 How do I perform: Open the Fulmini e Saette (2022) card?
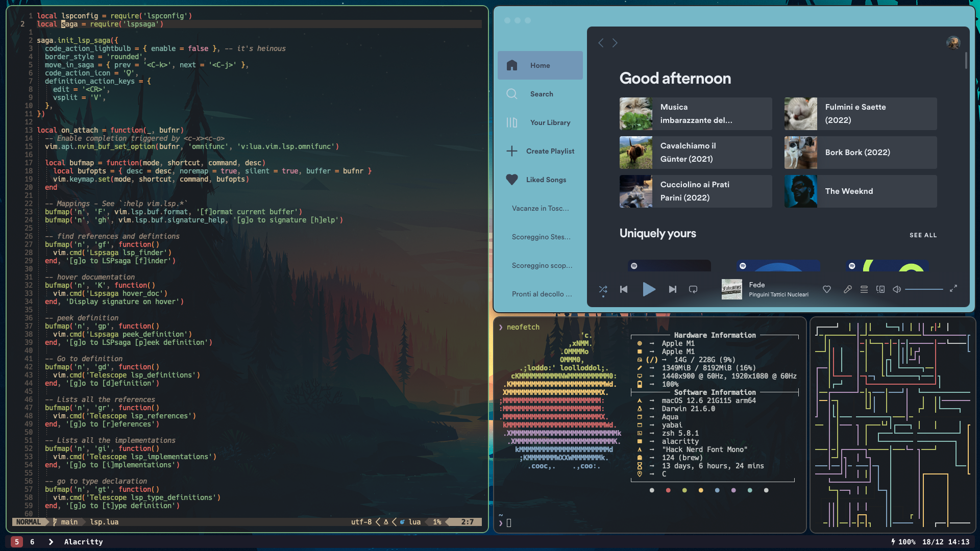[x=860, y=114]
